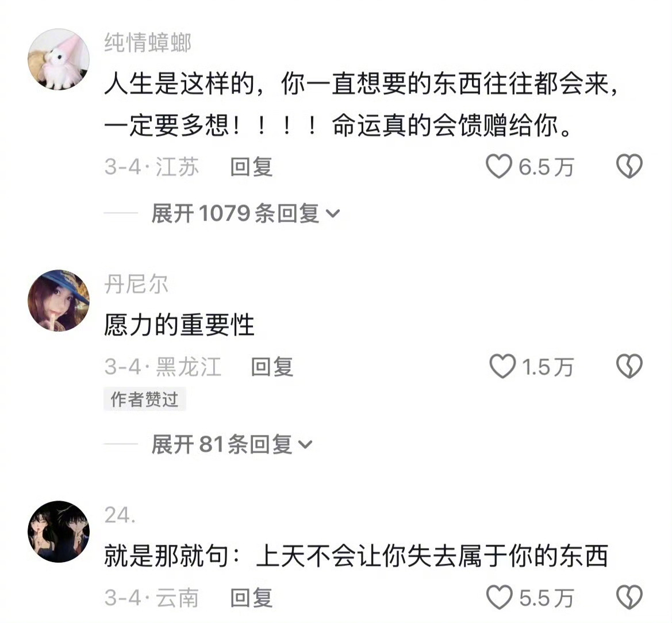Open 纯情蟑螂's profile avatar

click(x=59, y=59)
